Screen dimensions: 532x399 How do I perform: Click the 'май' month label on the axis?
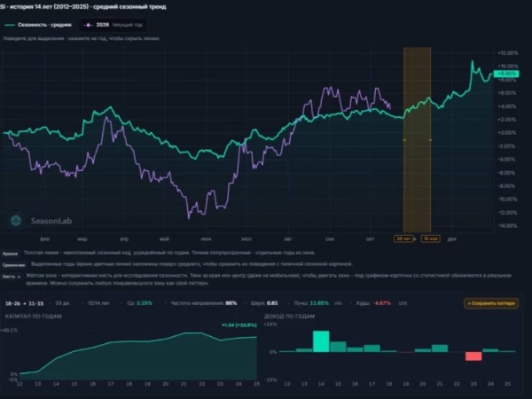point(164,239)
